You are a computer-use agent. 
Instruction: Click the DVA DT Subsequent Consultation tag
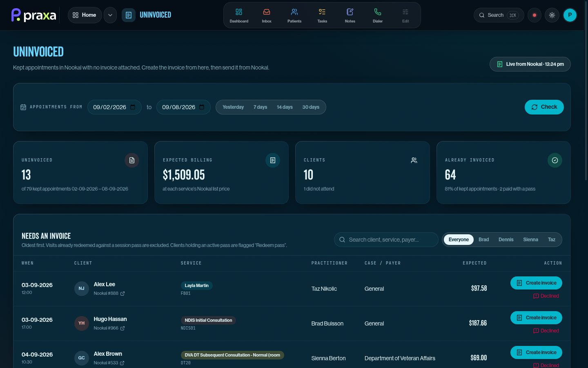tap(232, 355)
